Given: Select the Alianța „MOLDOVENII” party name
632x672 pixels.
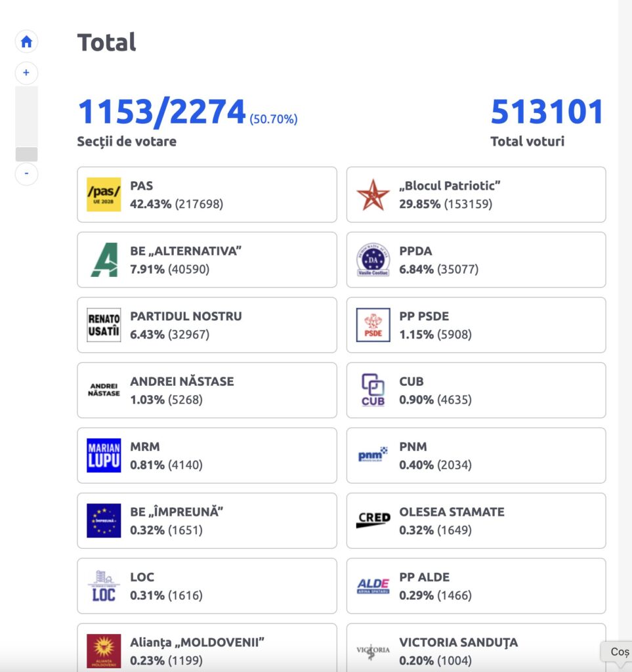Looking at the screenshot, I should pos(197,642).
